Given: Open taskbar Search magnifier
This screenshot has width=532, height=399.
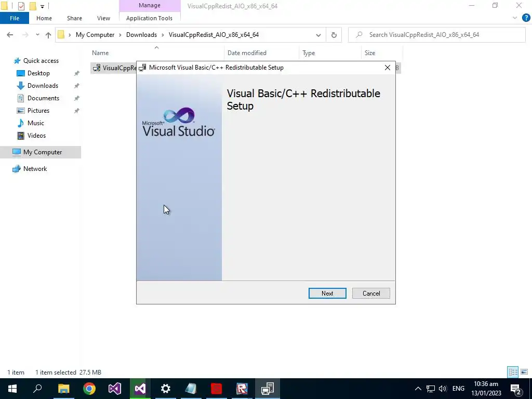Looking at the screenshot, I should (37, 389).
